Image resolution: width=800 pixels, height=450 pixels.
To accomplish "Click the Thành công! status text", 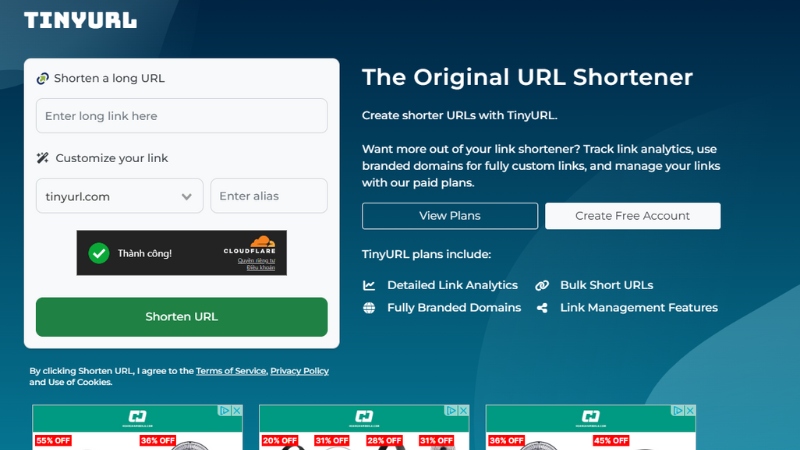I will [x=145, y=254].
